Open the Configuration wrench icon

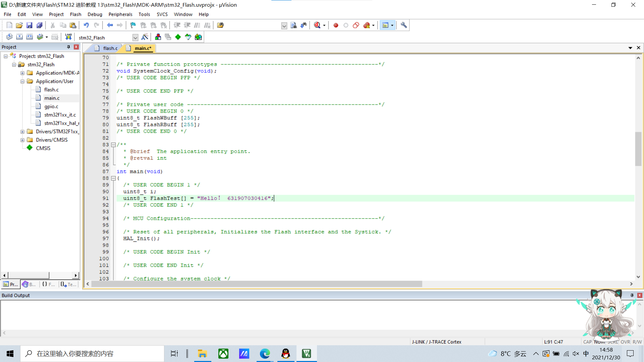click(x=404, y=25)
